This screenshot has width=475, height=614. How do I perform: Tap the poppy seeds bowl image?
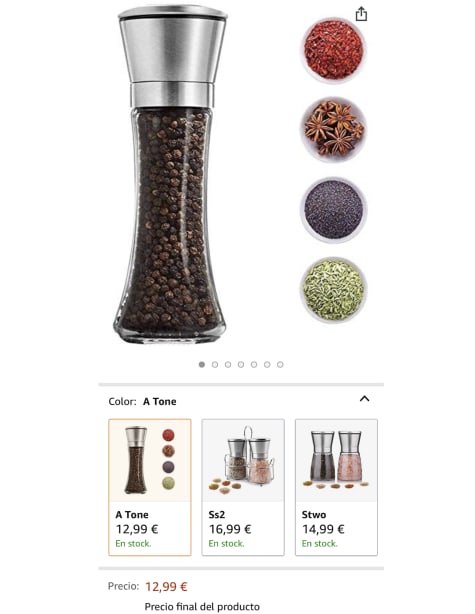(x=333, y=210)
